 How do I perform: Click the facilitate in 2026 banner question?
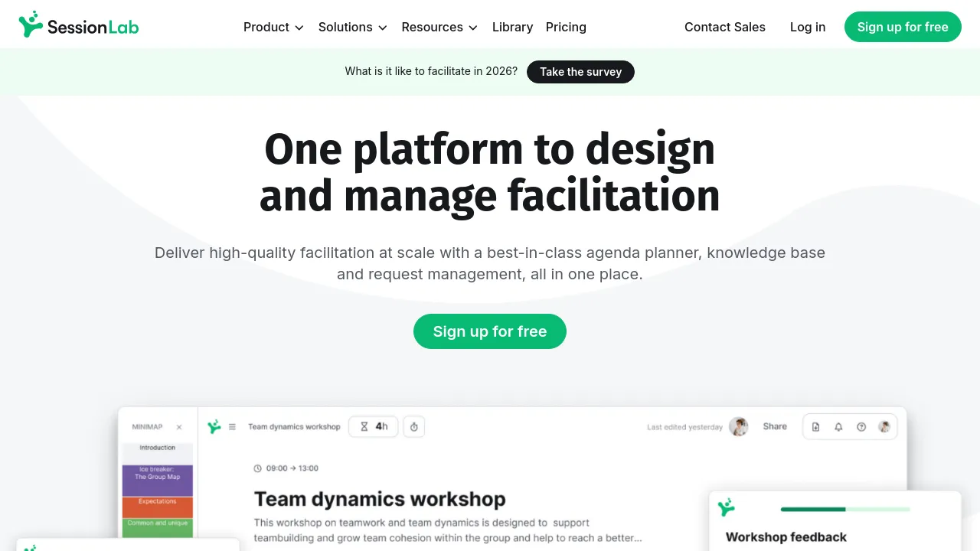431,71
